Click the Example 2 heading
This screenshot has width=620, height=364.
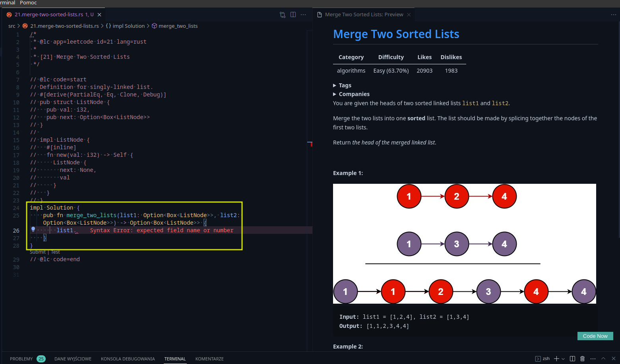[348, 347]
